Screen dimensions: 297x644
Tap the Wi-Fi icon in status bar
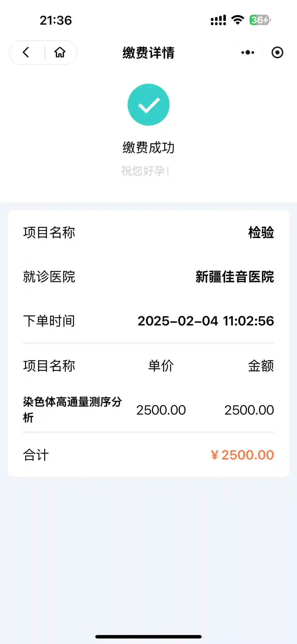tap(238, 20)
